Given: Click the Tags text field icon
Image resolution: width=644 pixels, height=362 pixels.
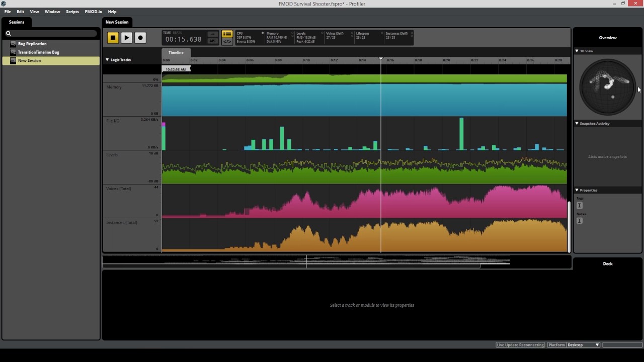Looking at the screenshot, I should 579,205.
